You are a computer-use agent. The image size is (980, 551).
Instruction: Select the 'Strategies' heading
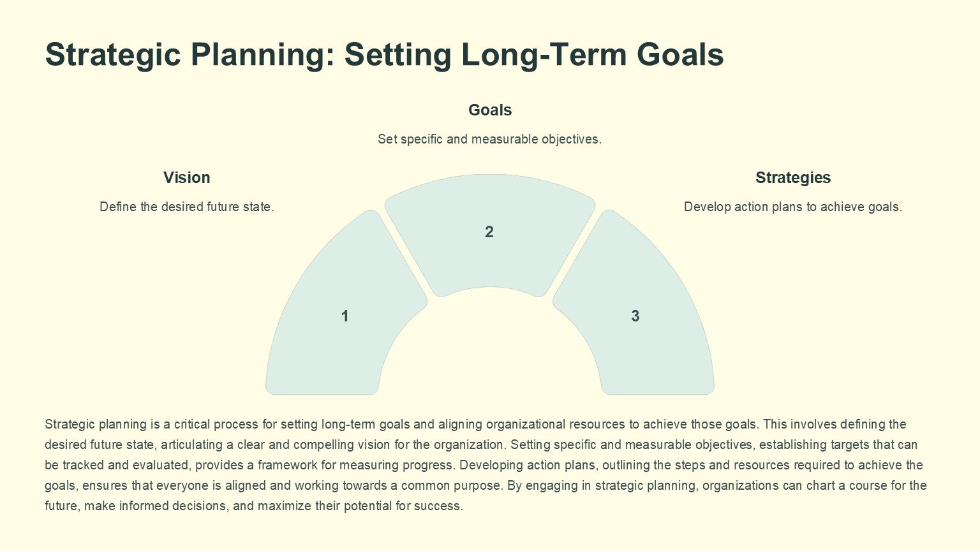tap(792, 178)
